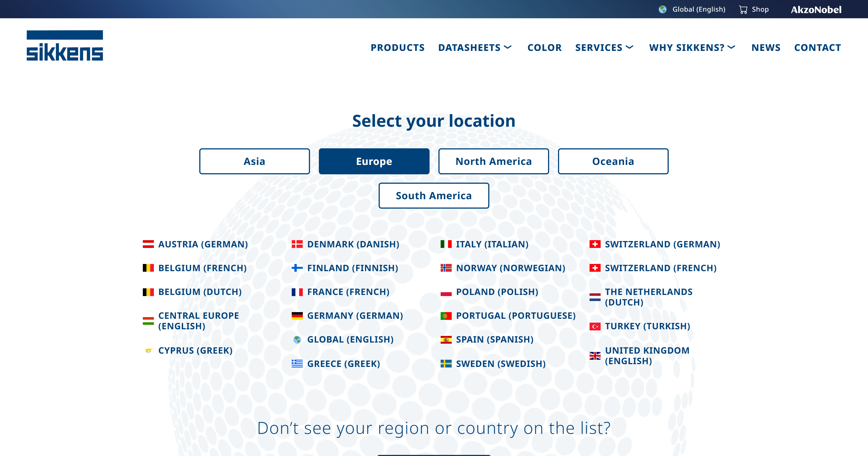Screen dimensions: 868x456
Task: Click the shopping cart icon
Action: point(743,9)
